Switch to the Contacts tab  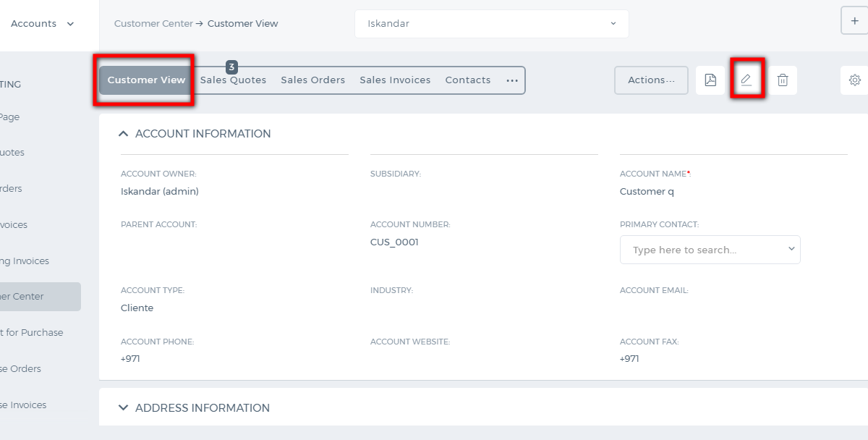(468, 80)
